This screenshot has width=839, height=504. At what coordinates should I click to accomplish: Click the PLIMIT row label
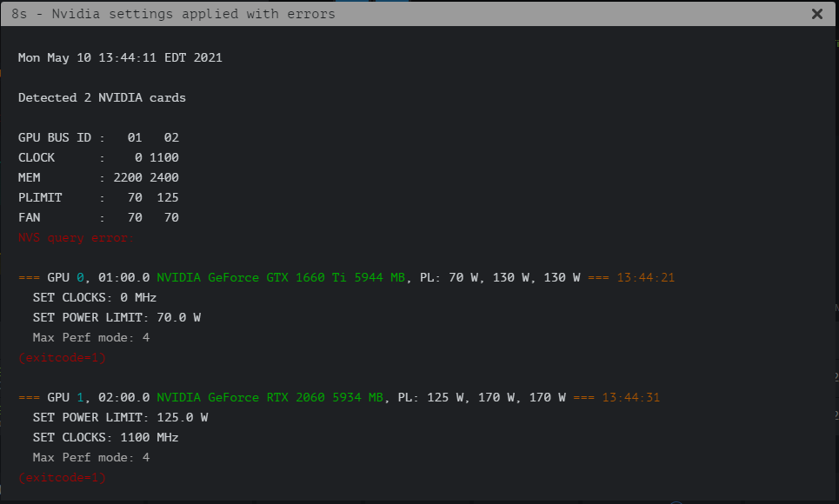(40, 198)
